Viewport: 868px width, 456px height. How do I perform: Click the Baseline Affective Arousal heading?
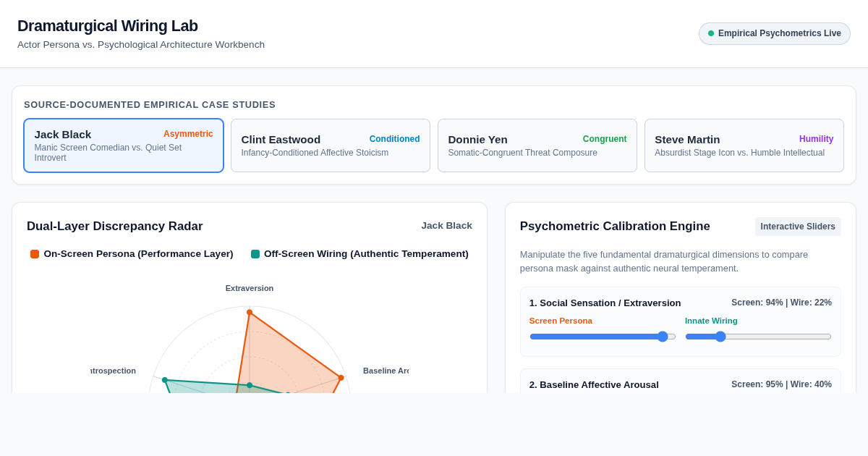pyautogui.click(x=594, y=384)
